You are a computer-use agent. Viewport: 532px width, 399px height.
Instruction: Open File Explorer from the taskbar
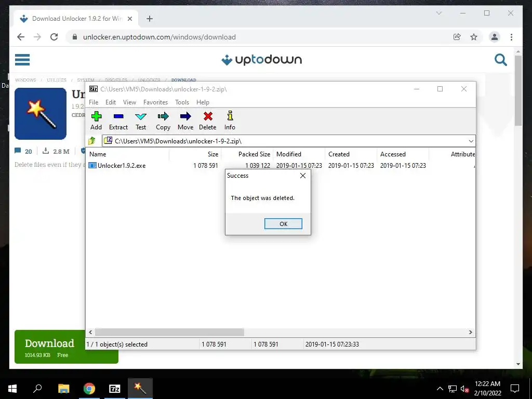pyautogui.click(x=63, y=389)
